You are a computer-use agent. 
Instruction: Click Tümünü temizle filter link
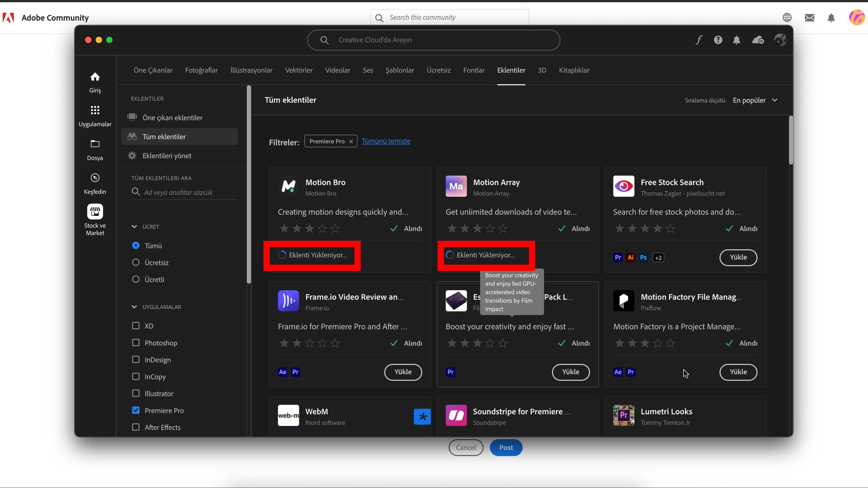click(386, 141)
